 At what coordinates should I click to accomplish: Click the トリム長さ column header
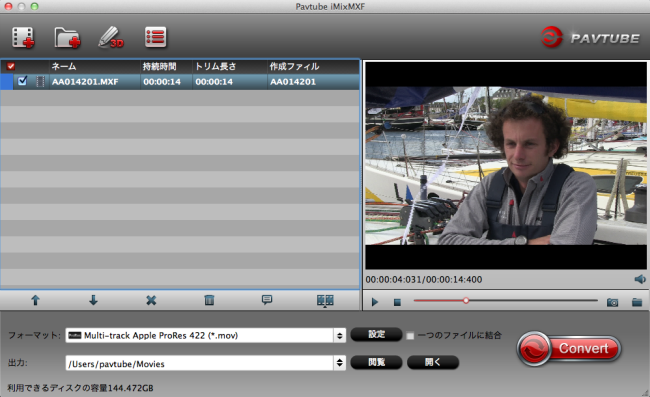pyautogui.click(x=216, y=66)
